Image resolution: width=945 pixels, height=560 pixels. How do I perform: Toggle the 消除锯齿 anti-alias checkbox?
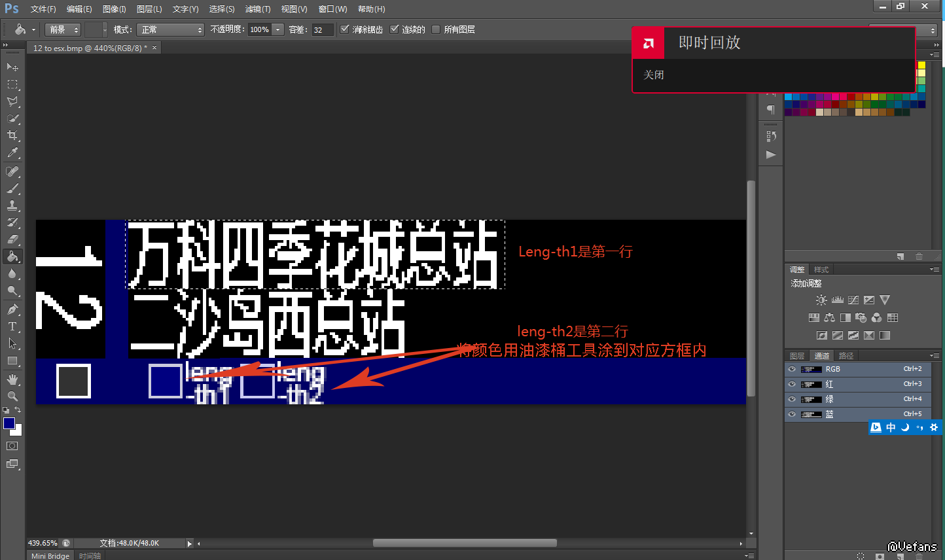(345, 29)
